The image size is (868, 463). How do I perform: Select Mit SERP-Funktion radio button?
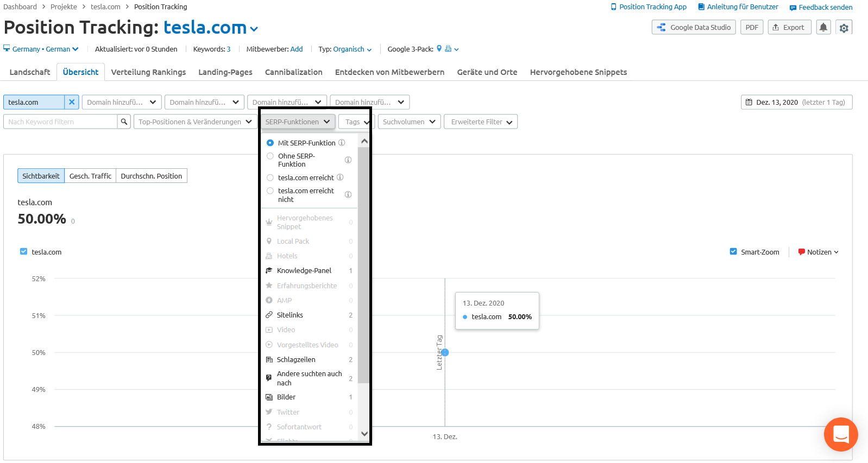tap(270, 143)
